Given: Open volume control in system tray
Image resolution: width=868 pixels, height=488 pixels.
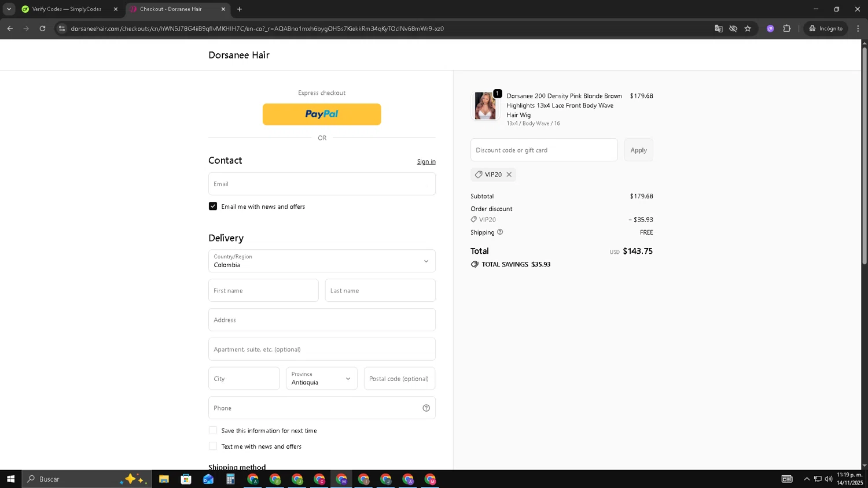Looking at the screenshot, I should [x=829, y=479].
